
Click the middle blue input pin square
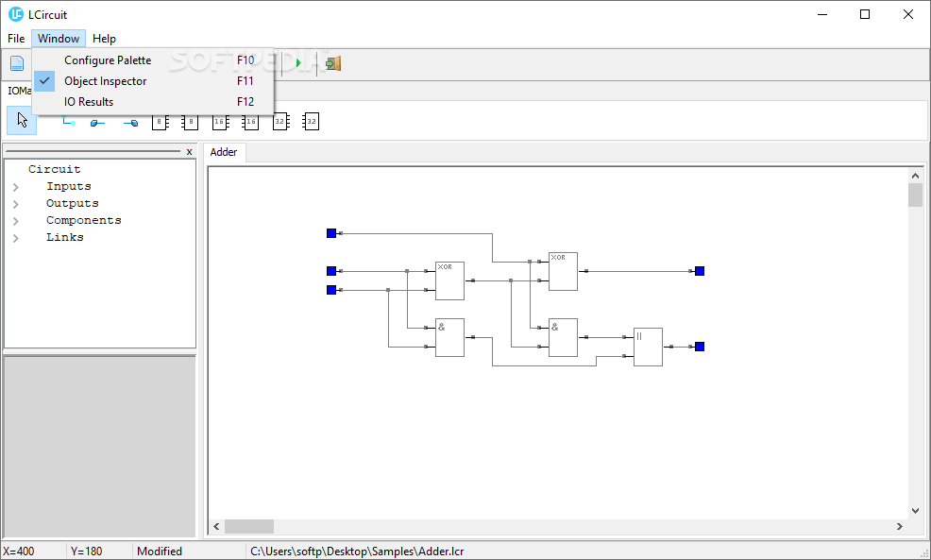coord(331,271)
